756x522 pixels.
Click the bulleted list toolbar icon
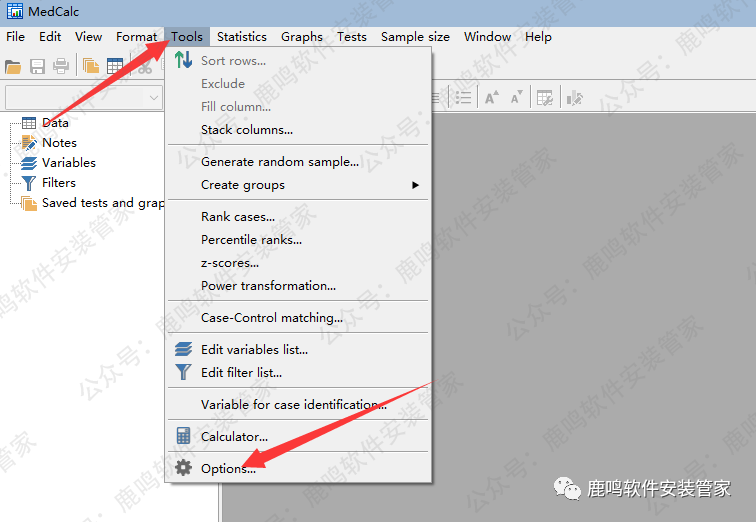click(x=464, y=98)
